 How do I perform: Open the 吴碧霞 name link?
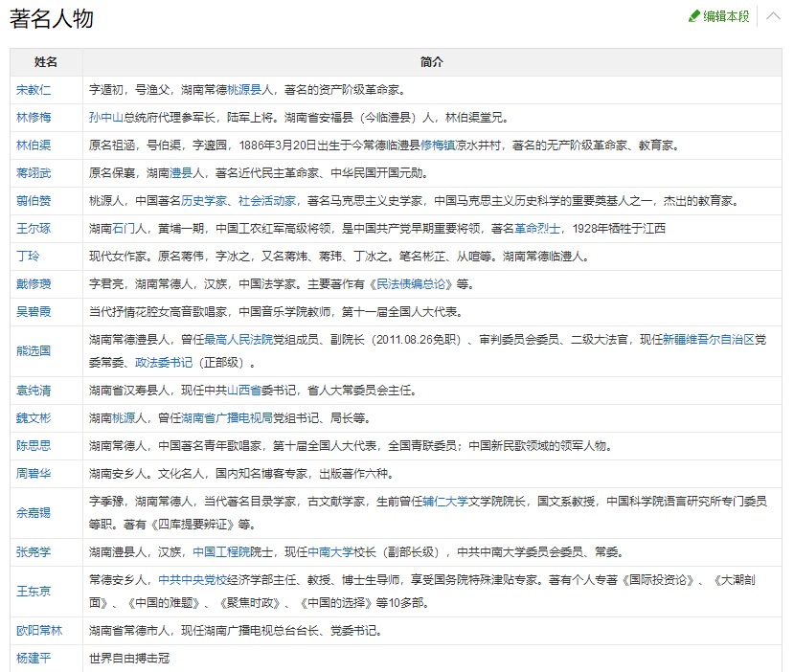click(x=34, y=312)
